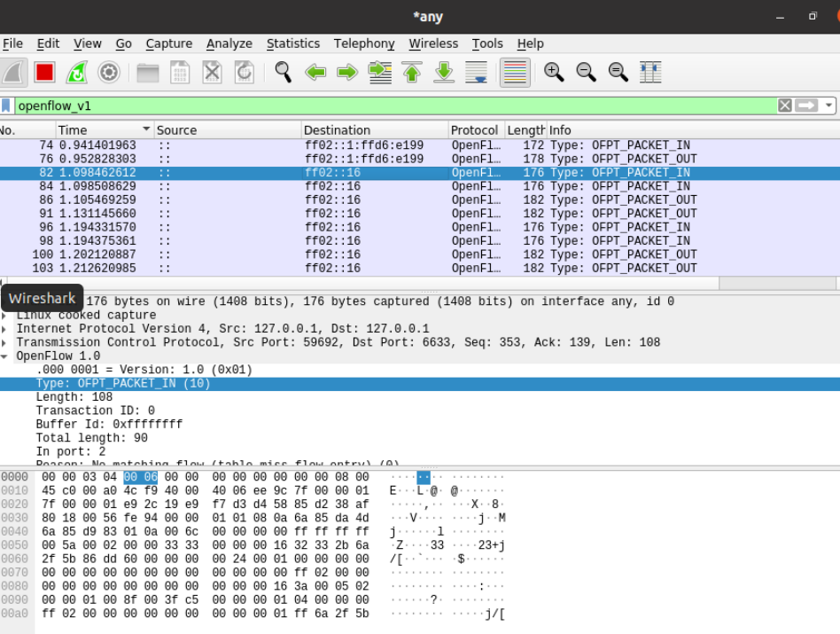The height and width of the screenshot is (634, 840).
Task: Collapse the OpenFlow 1.0 node
Action: tap(4, 356)
